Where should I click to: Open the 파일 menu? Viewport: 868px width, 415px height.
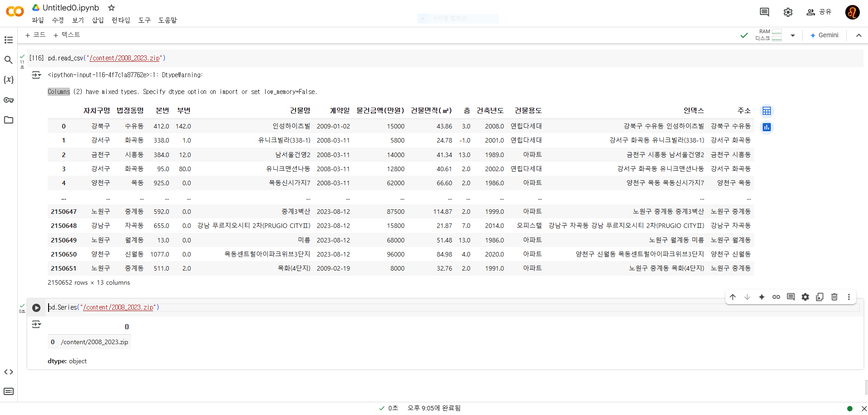click(38, 20)
